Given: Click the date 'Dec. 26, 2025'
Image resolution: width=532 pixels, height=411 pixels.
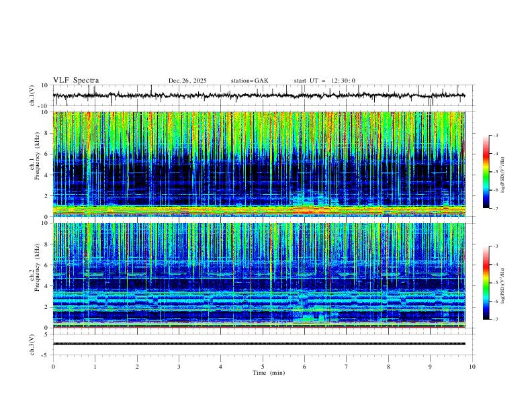Looking at the screenshot, I should pos(187,81).
